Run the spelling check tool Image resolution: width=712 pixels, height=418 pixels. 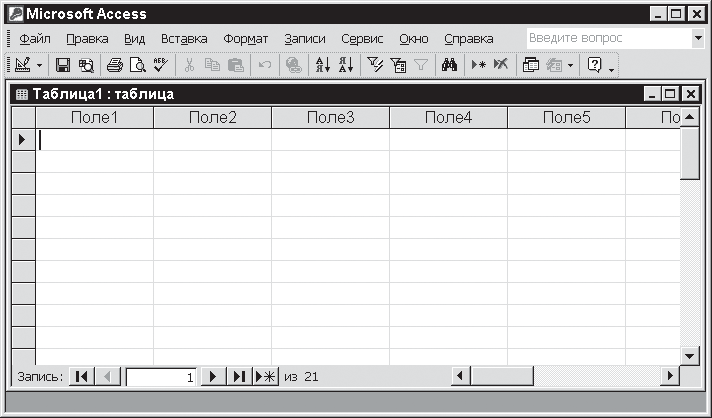coord(161,65)
